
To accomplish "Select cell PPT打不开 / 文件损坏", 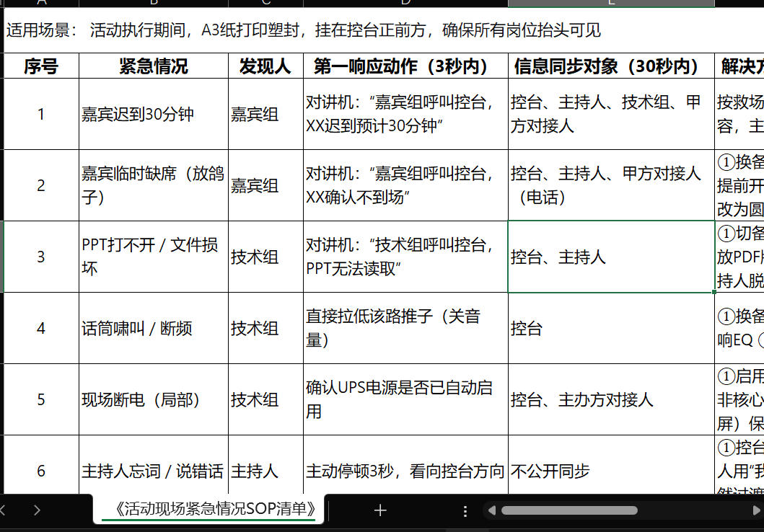I will coord(154,257).
